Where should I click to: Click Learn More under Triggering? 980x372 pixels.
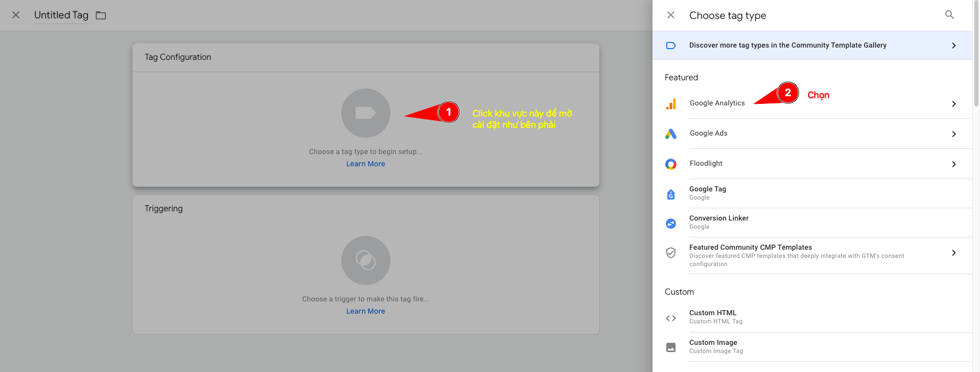(365, 311)
